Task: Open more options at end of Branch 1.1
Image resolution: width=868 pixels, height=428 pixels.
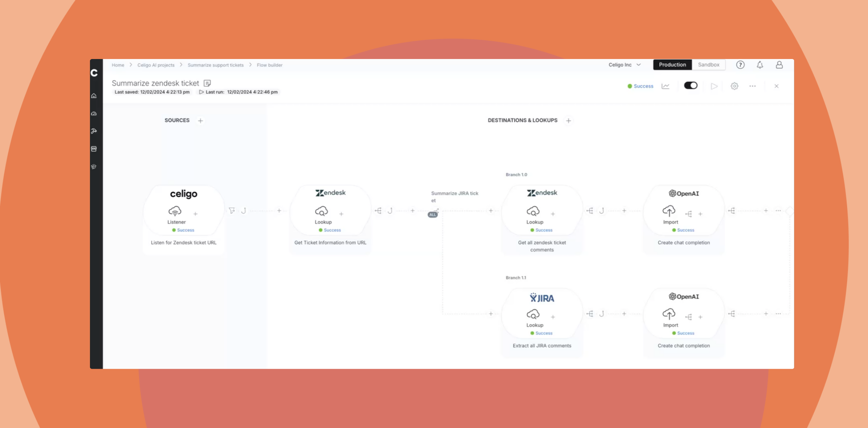Action: coord(778,314)
